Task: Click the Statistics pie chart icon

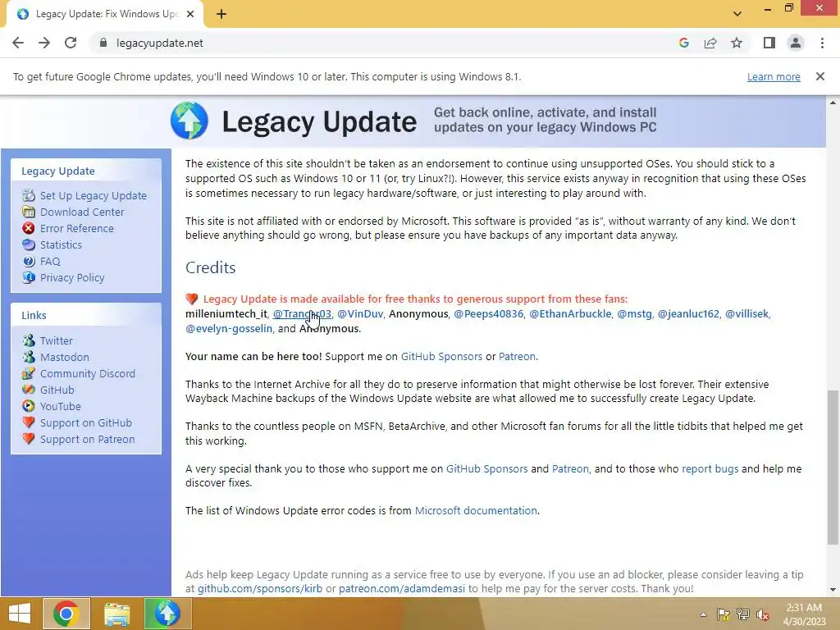Action: pos(29,244)
